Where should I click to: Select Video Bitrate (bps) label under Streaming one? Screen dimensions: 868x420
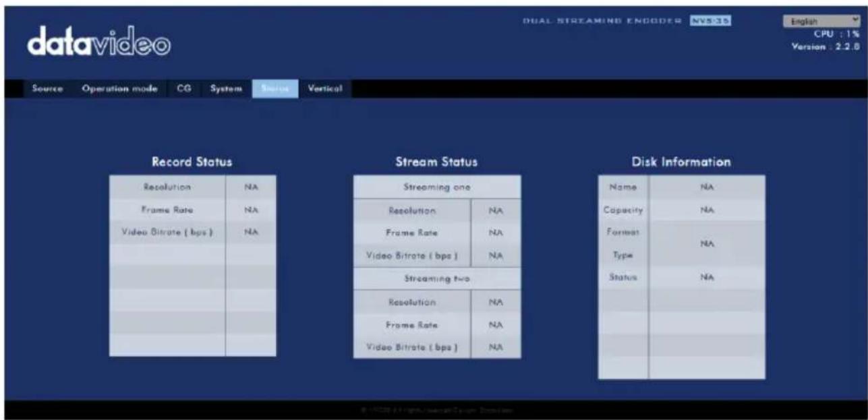pos(411,256)
